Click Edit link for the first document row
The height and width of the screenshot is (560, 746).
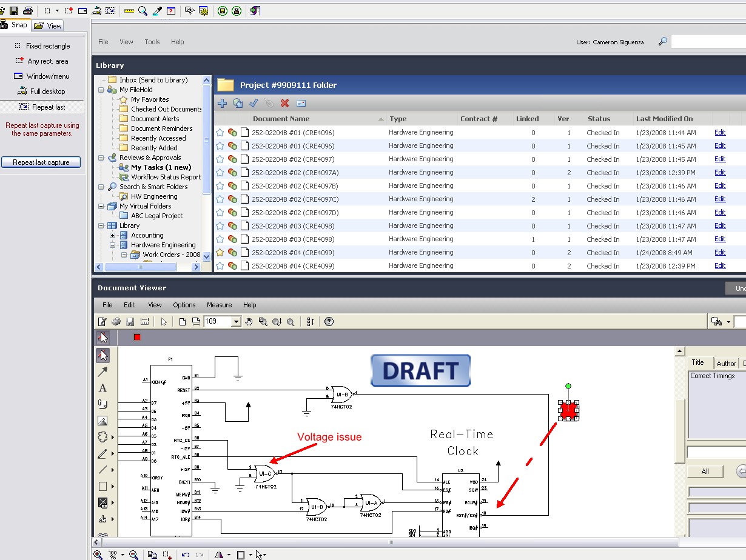point(719,132)
